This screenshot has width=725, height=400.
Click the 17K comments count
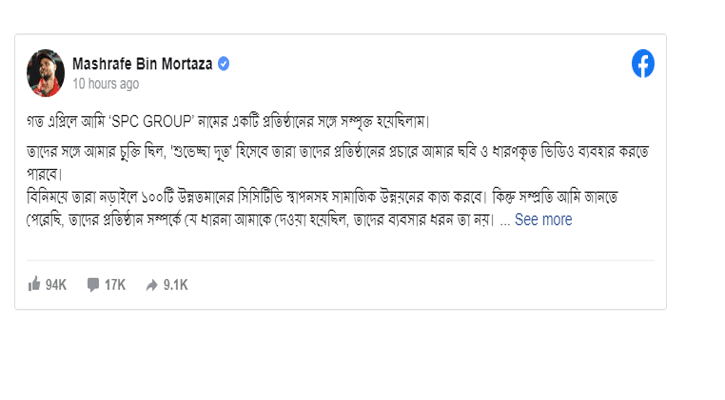pos(115,285)
